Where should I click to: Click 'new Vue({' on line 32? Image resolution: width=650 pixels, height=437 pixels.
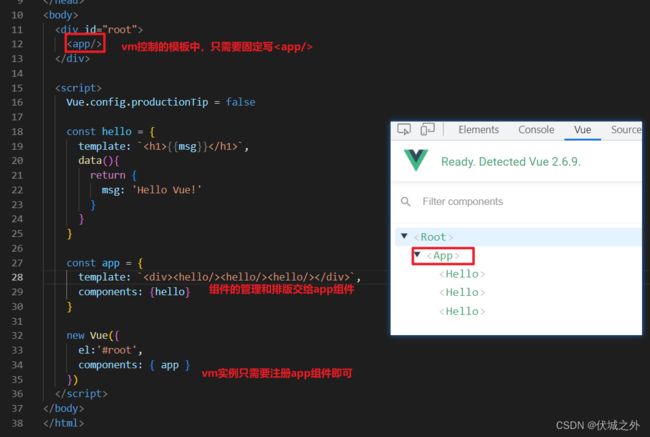tap(93, 335)
